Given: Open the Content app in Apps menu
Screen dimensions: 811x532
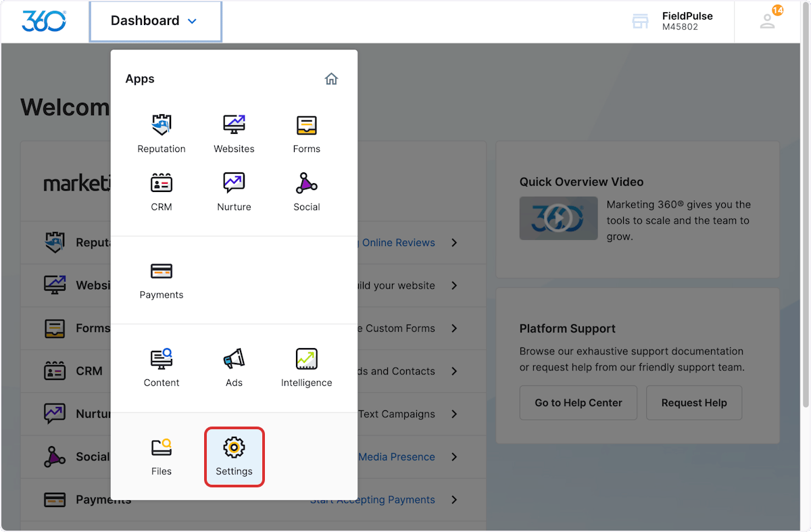Looking at the screenshot, I should click(x=162, y=368).
